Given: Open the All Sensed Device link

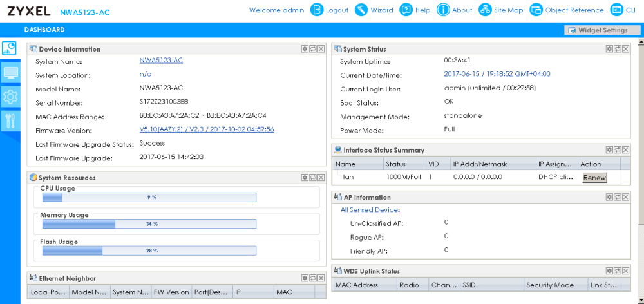Looking at the screenshot, I should coord(369,210).
